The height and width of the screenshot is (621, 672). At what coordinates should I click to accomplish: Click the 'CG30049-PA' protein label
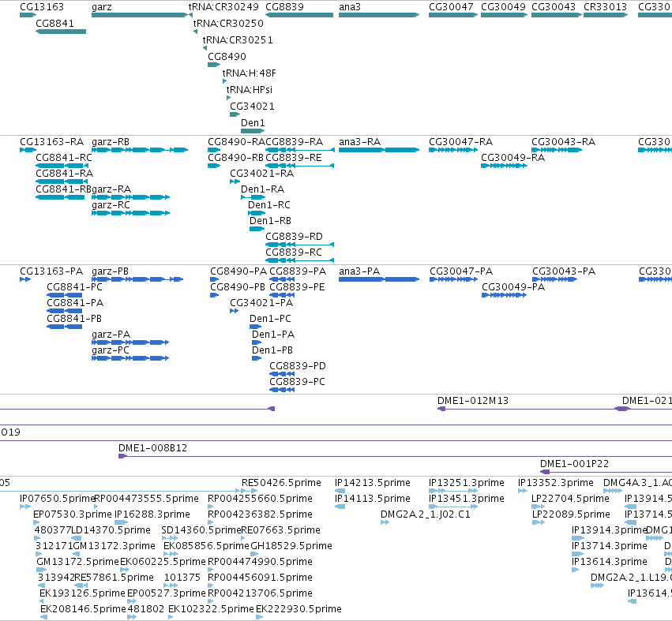pos(513,287)
